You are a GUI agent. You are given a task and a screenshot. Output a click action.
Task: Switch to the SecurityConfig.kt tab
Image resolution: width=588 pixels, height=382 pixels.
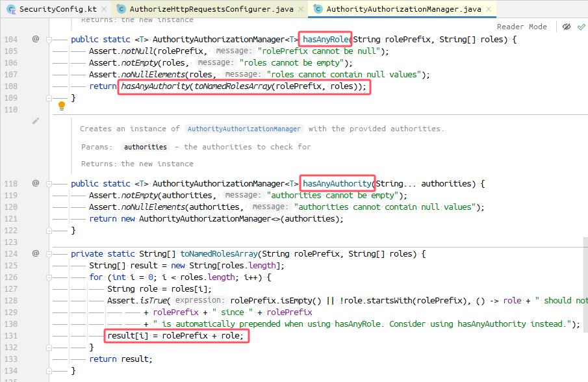58,9
